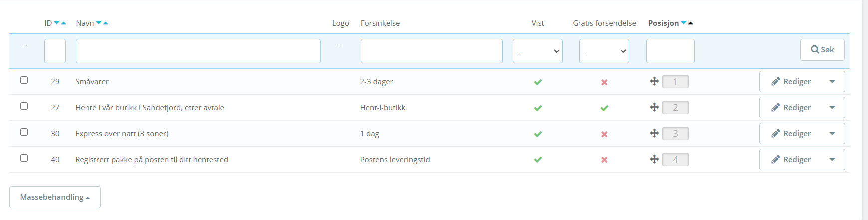This screenshot has width=868, height=220.
Task: Check the row for Registrert pakke på posten
Action: tap(24, 158)
